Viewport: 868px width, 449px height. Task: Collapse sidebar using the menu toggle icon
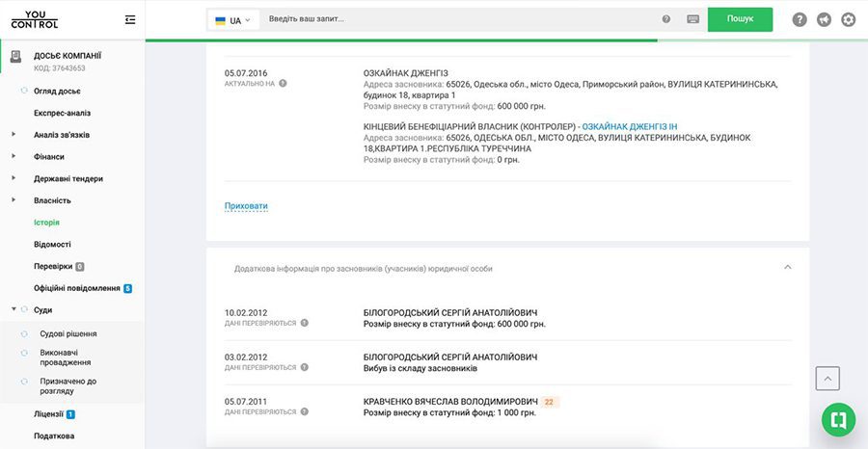tap(130, 20)
